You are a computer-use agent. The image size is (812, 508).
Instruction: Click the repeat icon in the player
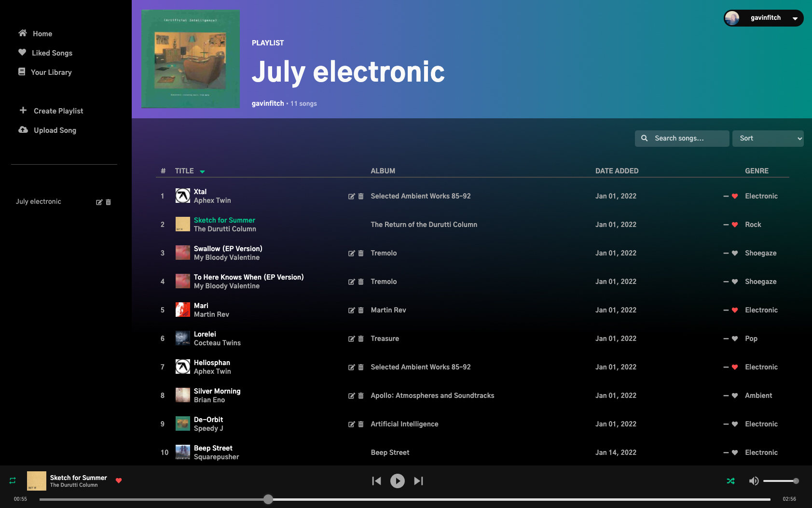click(12, 480)
